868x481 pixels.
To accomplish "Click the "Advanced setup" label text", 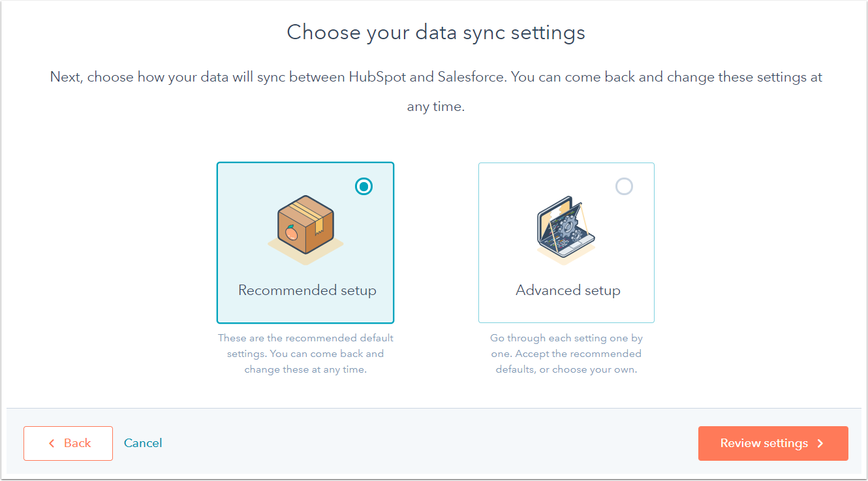I will tap(568, 290).
